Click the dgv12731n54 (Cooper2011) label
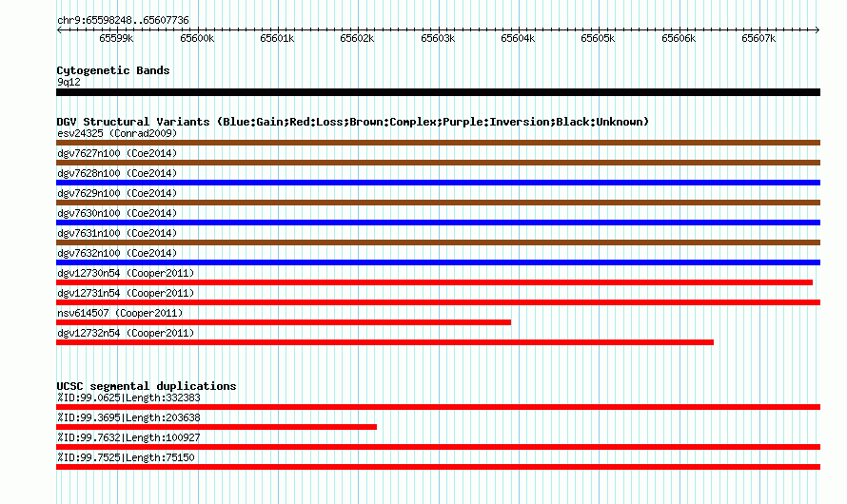The image size is (847, 504). click(x=126, y=293)
